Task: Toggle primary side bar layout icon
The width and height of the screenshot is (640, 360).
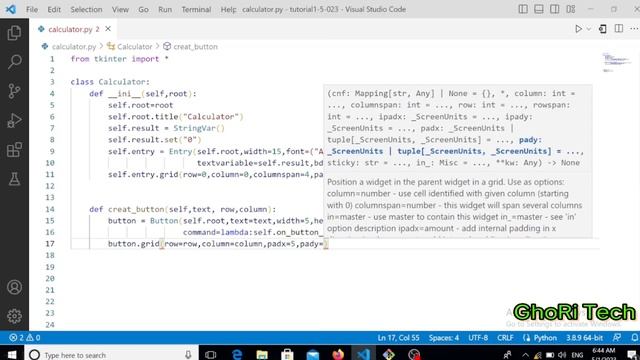Action: tap(523, 9)
